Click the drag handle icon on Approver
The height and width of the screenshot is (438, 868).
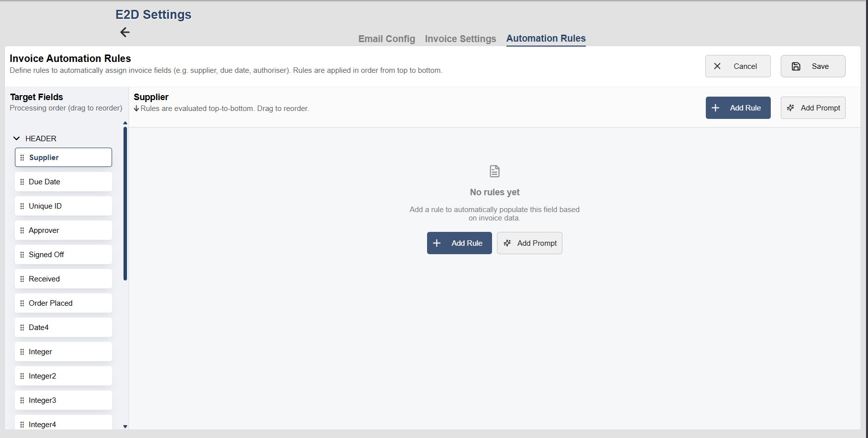pos(22,230)
